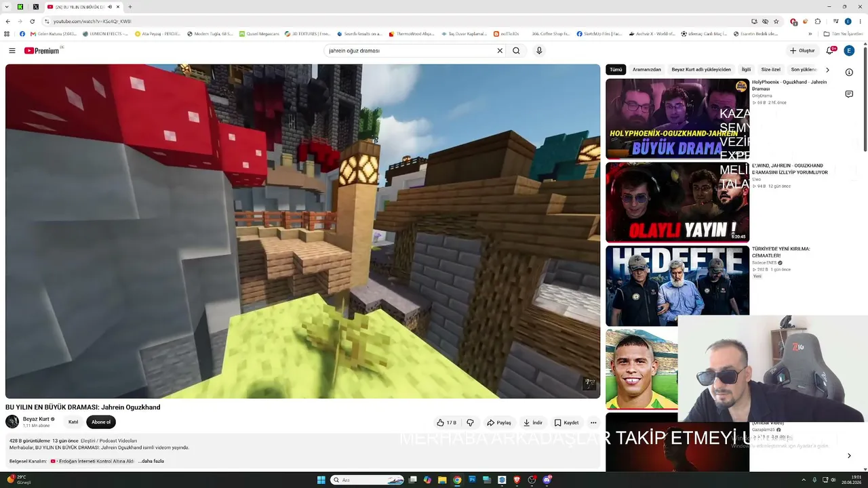Viewport: 868px width, 488px height.
Task: Share the video via Paylaş button
Action: pos(498,422)
